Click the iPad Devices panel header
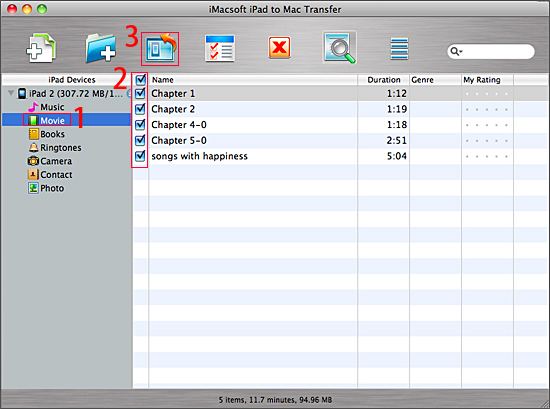The width and height of the screenshot is (550, 409). point(72,80)
